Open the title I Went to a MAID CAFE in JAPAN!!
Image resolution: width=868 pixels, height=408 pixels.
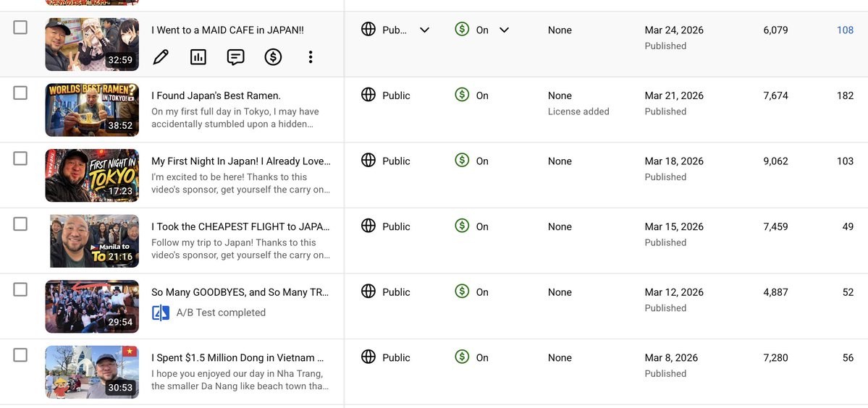pos(227,30)
